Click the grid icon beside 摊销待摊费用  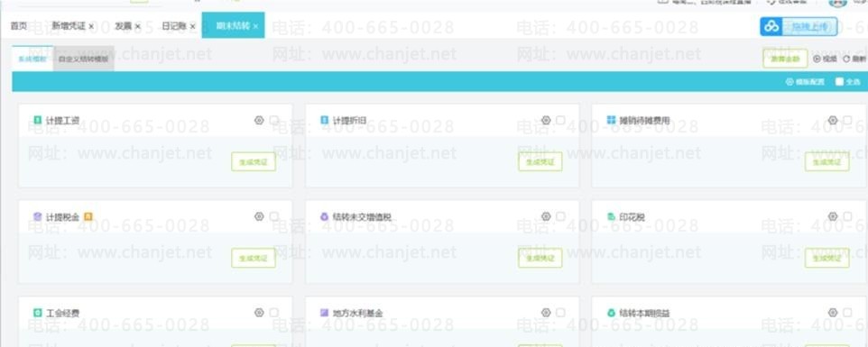[x=611, y=120]
